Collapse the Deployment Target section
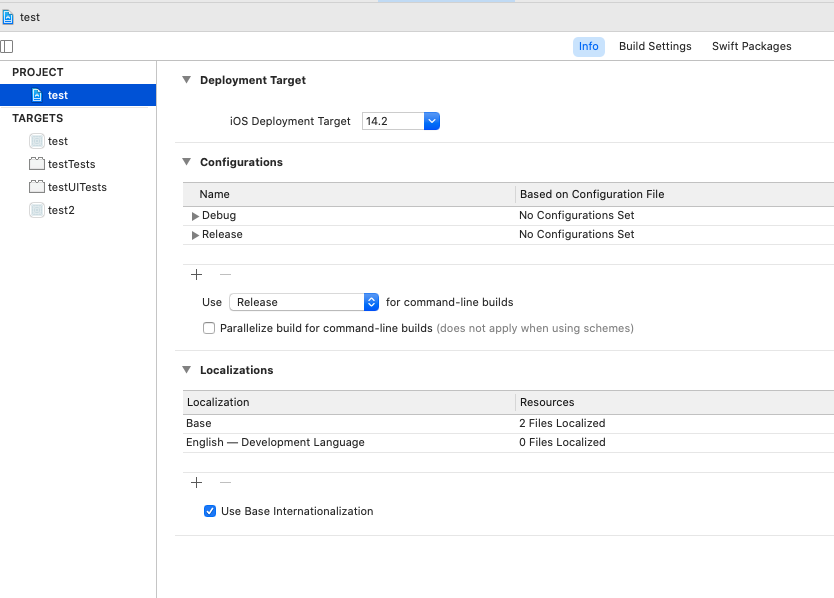Screen dimensions: 834x598 pyautogui.click(x=186, y=80)
